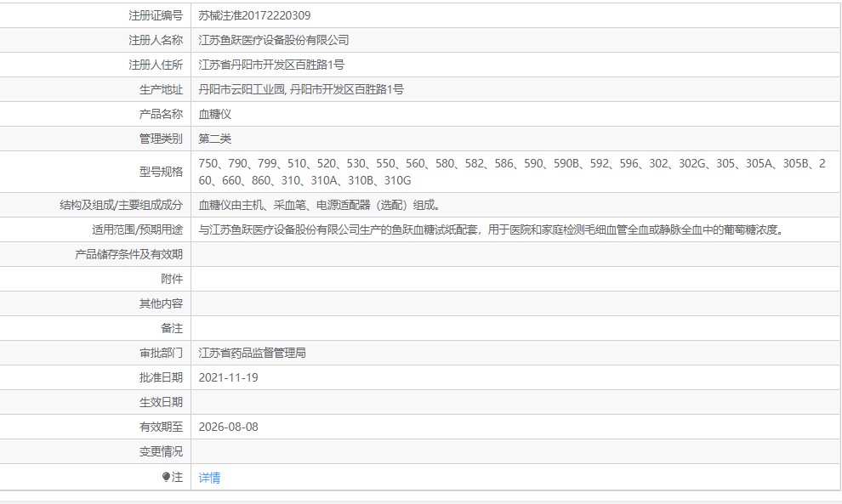Select product name 血糖仪

pos(215,115)
